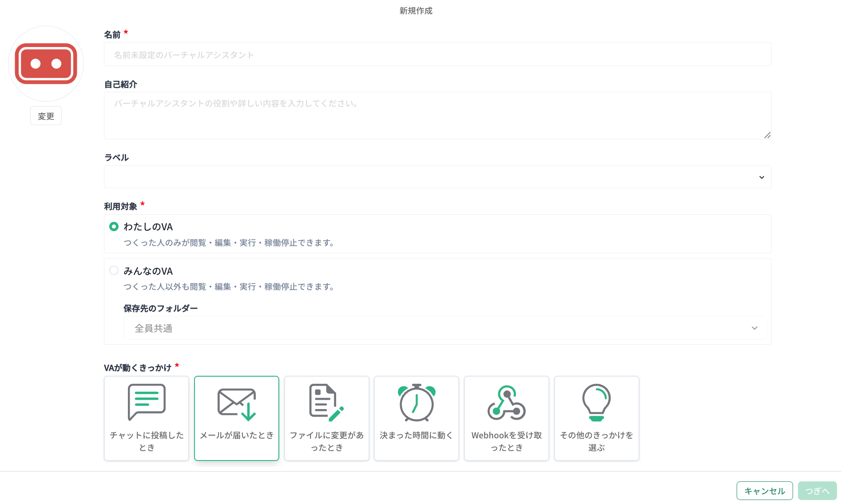Image resolution: width=841 pixels, height=504 pixels.
Task: Select the other triggers lightbulb icon
Action: click(x=596, y=402)
